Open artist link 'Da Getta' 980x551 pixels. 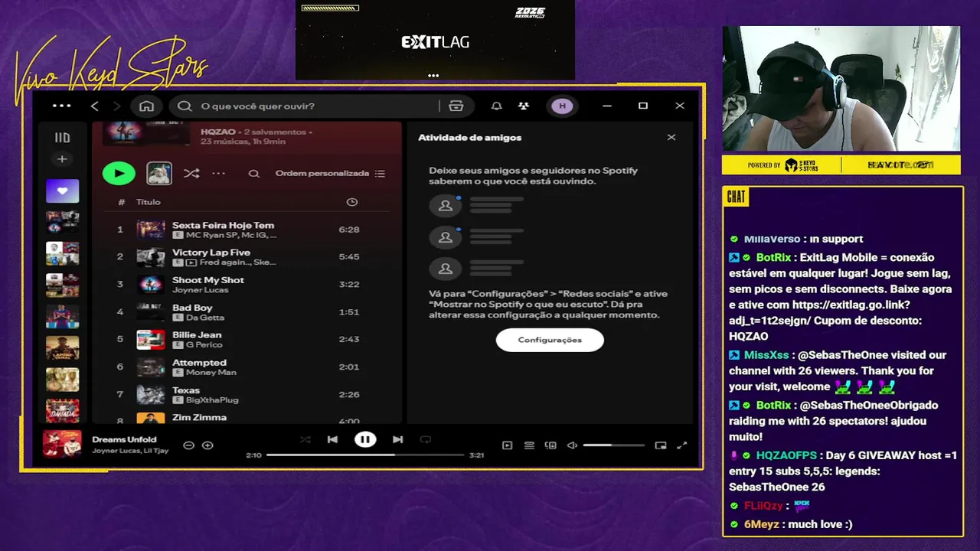pos(204,318)
